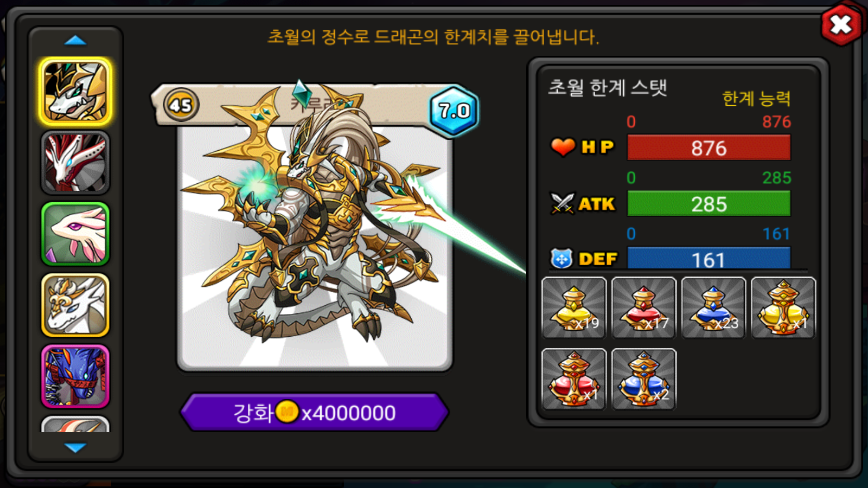Select the blue dragon with magenta border

pos(75,376)
